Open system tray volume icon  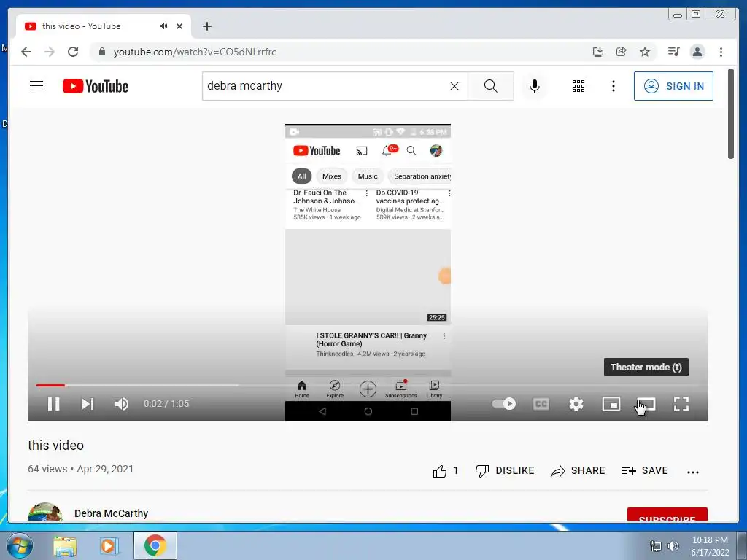coord(673,547)
